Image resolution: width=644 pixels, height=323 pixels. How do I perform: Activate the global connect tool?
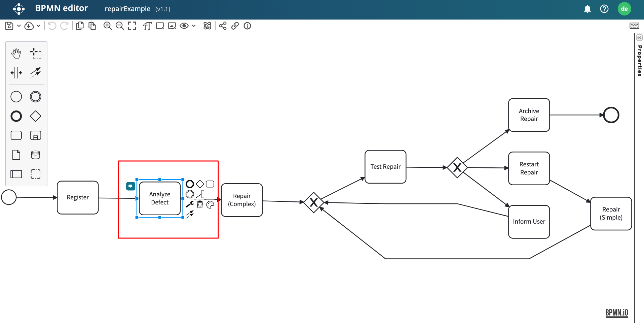click(35, 72)
